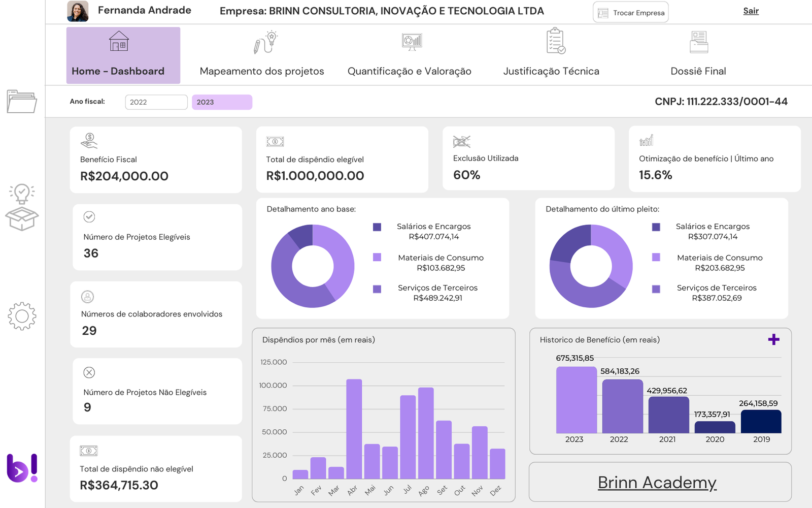
Task: Click the Ago bar in monthly spending chart
Action: coord(426,433)
